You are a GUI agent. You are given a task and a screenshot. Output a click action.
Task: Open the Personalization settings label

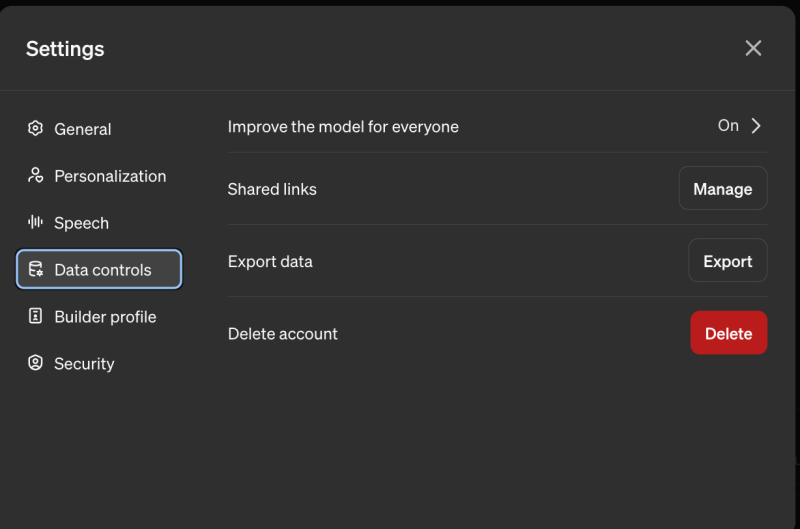click(110, 176)
